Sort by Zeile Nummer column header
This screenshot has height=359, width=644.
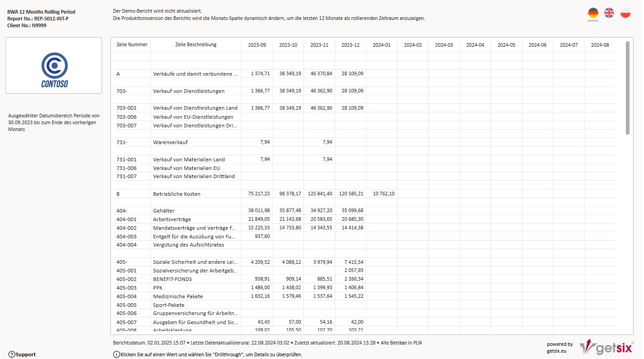click(x=132, y=45)
